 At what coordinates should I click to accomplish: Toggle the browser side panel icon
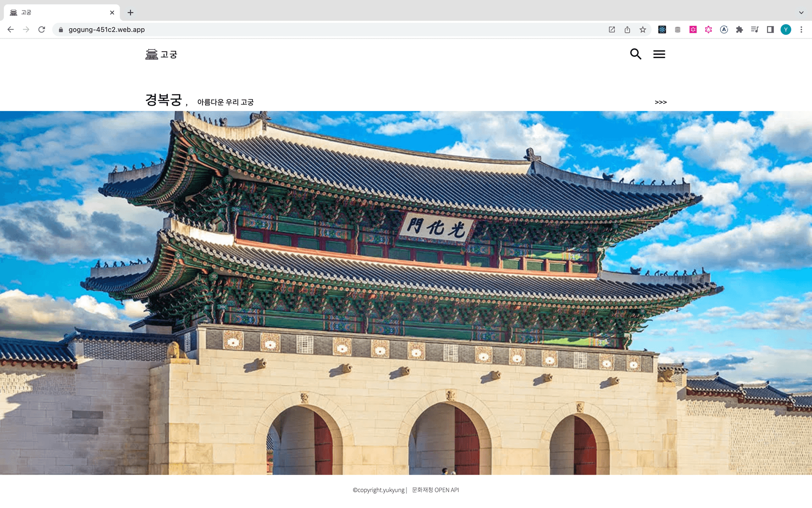click(x=770, y=30)
